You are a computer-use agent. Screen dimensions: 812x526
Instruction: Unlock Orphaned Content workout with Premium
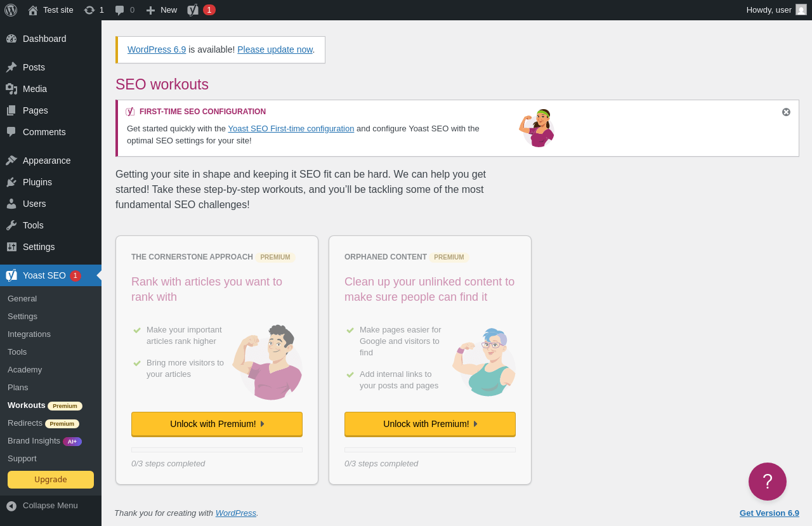pos(430,424)
